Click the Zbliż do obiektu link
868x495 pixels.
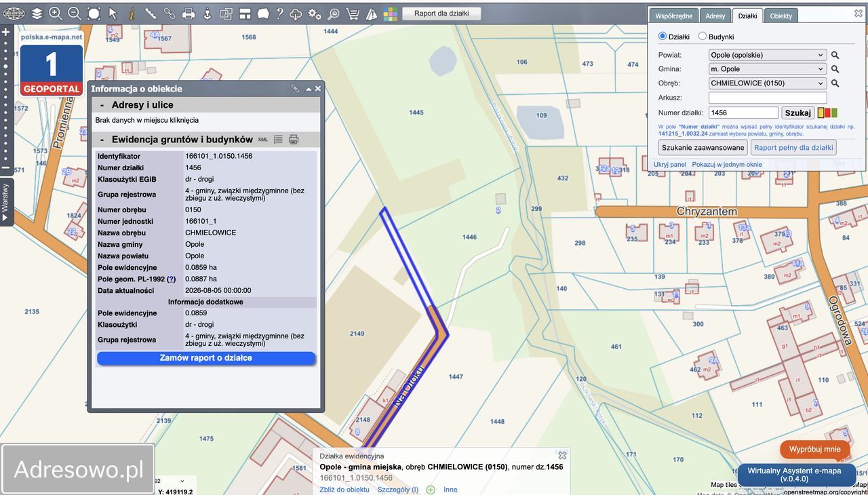click(344, 490)
